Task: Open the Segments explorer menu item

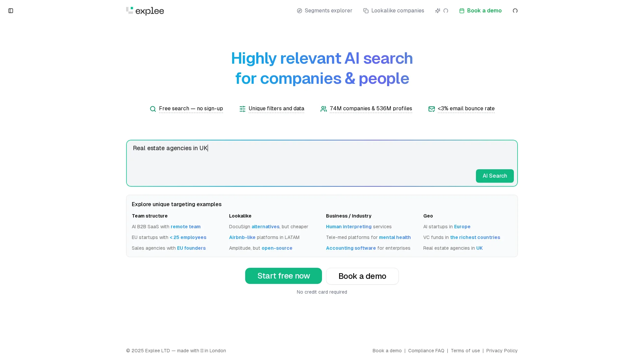Action: click(325, 11)
